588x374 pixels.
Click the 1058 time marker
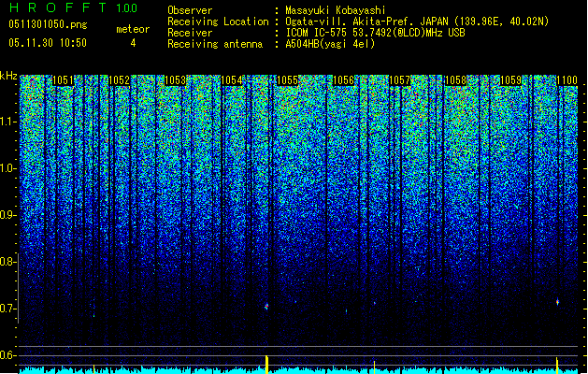click(x=455, y=80)
